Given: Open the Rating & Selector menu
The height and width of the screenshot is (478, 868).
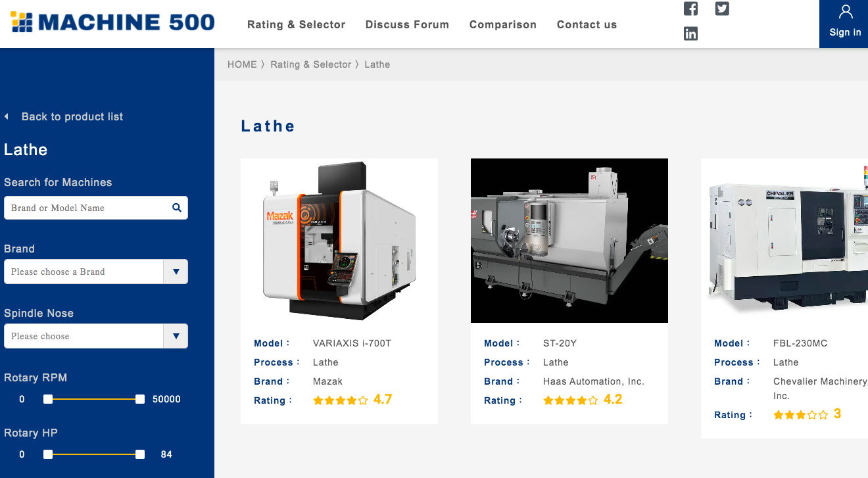Looking at the screenshot, I should 296,25.
